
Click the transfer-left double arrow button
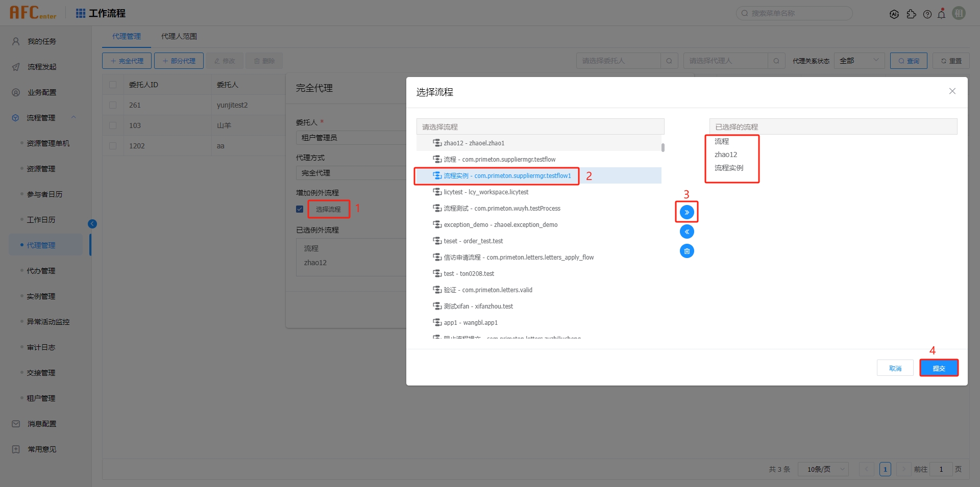687,231
